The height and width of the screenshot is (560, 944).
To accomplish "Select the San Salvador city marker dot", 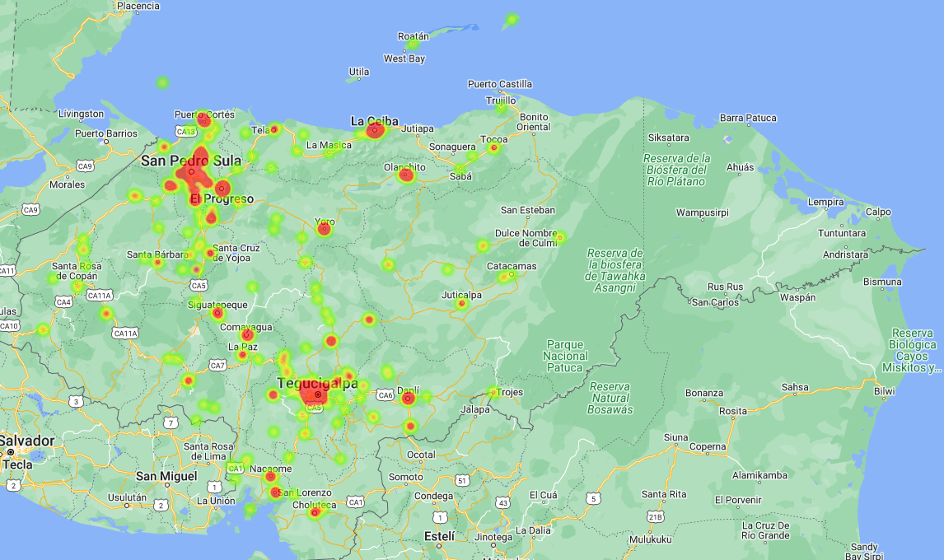I will 11,452.
